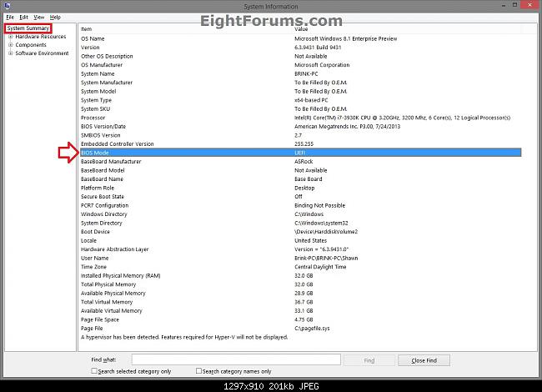This screenshot has height=392, width=542.
Task: Select the Version row
Action: 300,48
